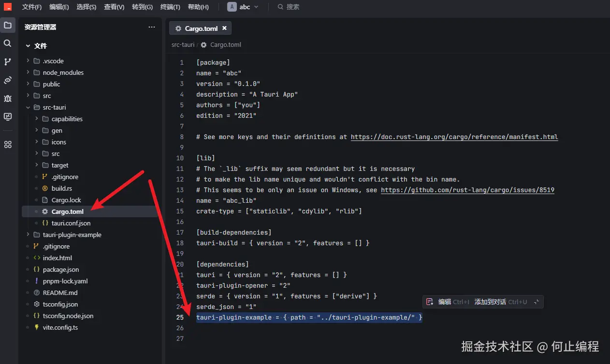Open the Debug bug icon in activity bar
This screenshot has height=364, width=610.
[x=8, y=98]
